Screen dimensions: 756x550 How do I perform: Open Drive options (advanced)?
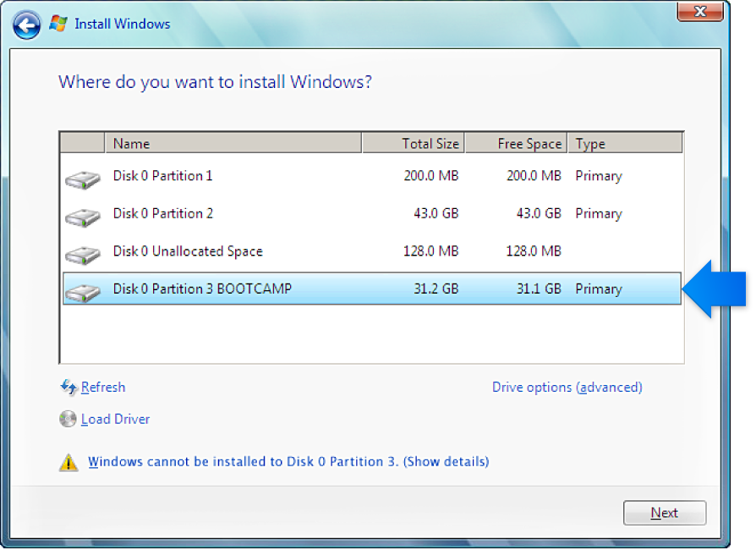(567, 388)
